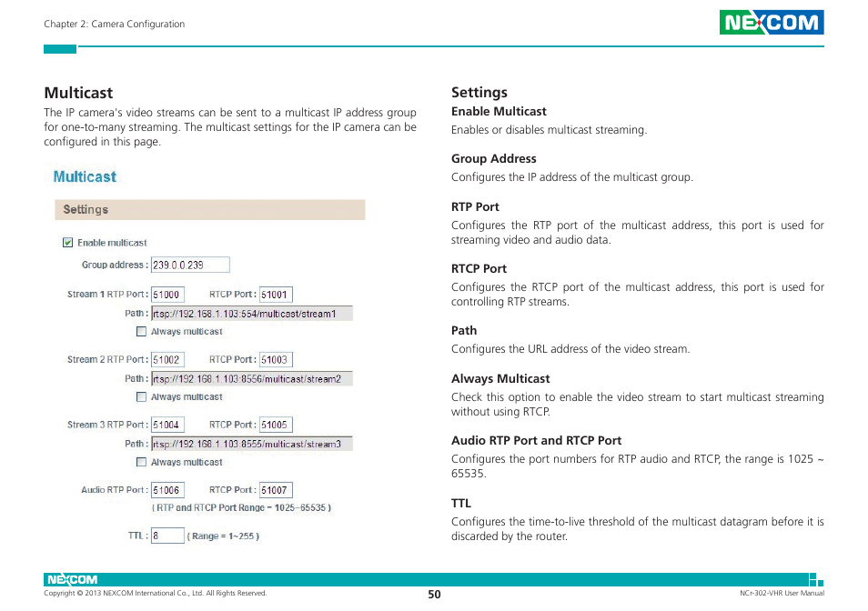Click Stream 1 RTCP Port field 51001
Viewport: 868px width, 611px height.
(276, 295)
